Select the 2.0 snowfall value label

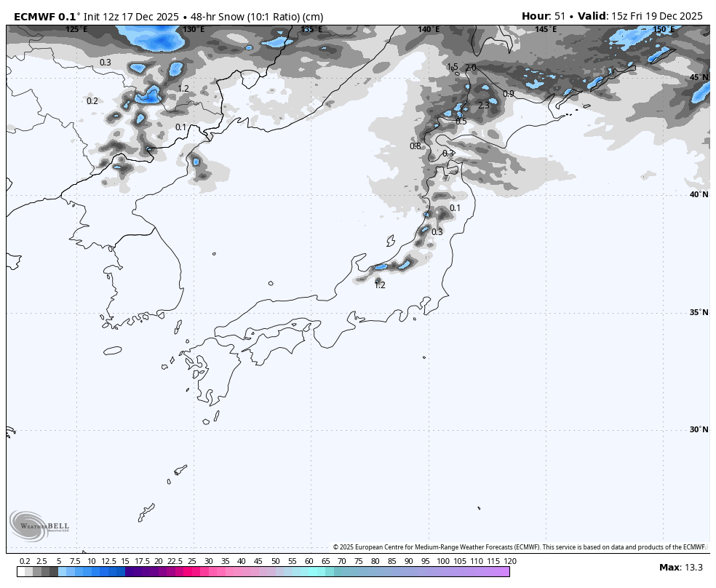[471, 68]
